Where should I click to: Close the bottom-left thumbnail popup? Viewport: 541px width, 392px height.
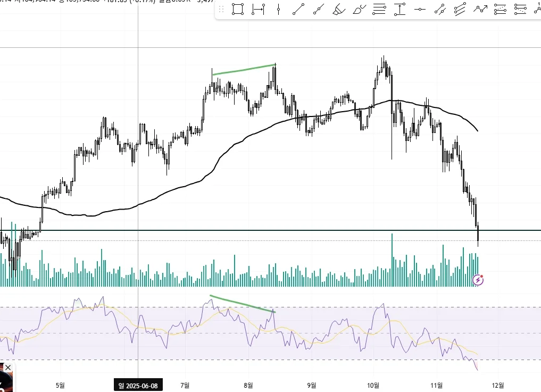7,368
